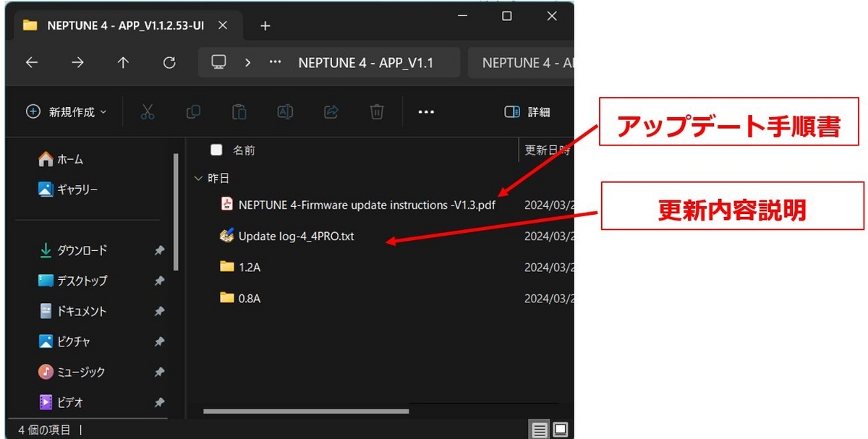Click the Cut scissors icon
Viewport: 868px width, 439px height.
(148, 112)
